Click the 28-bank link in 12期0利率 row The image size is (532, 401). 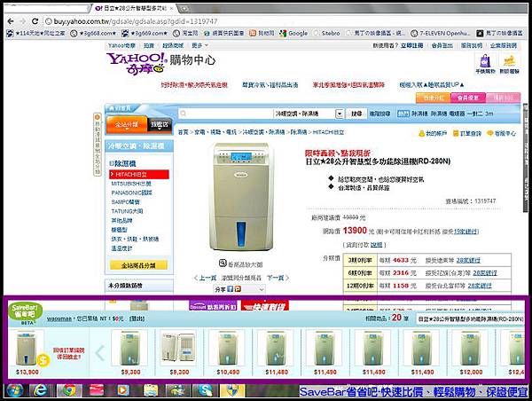coord(480,286)
